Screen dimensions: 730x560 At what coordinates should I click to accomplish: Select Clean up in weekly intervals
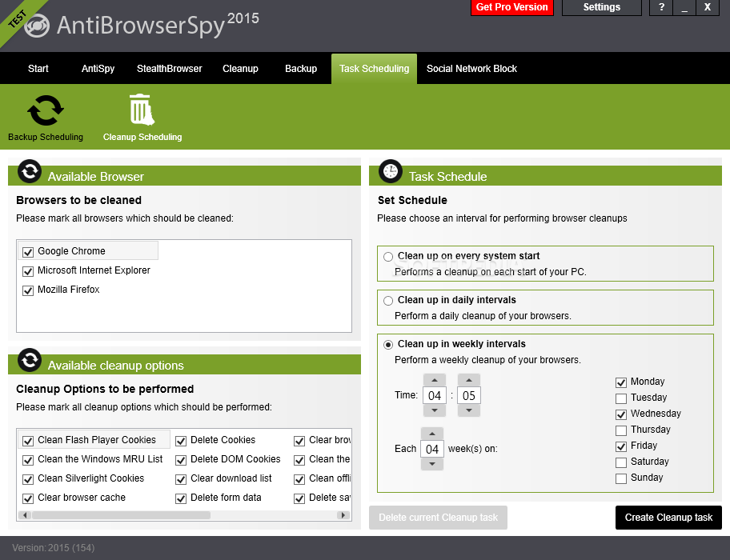tap(387, 345)
